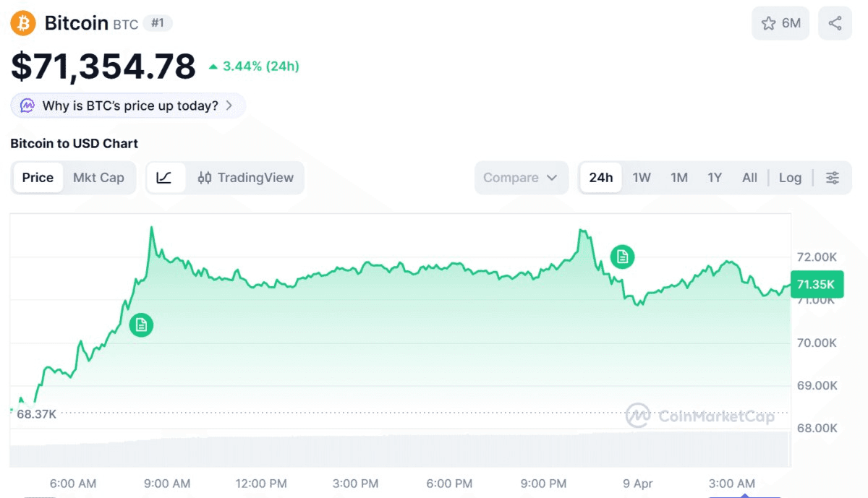This screenshot has height=498, width=868.
Task: Toggle Log scale on chart
Action: (790, 178)
